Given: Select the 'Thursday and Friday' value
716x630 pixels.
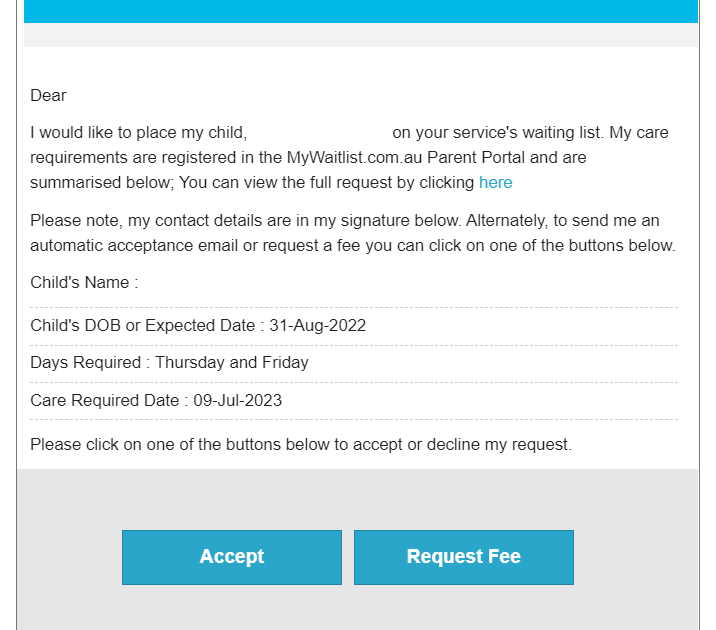Looking at the screenshot, I should point(232,362).
